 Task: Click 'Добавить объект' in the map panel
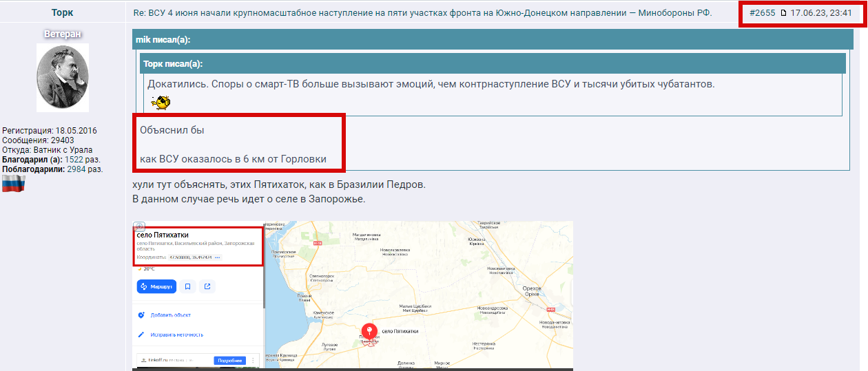[171, 315]
